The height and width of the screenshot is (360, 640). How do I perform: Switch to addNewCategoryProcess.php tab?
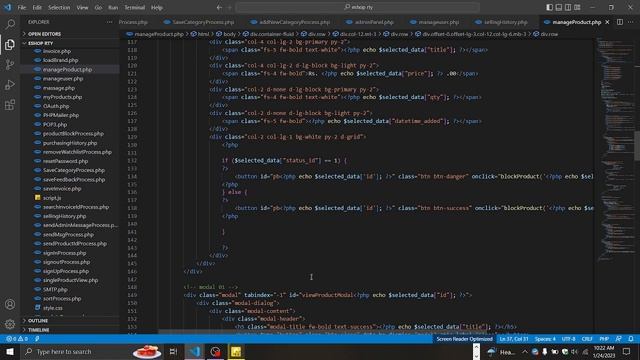tap(290, 22)
